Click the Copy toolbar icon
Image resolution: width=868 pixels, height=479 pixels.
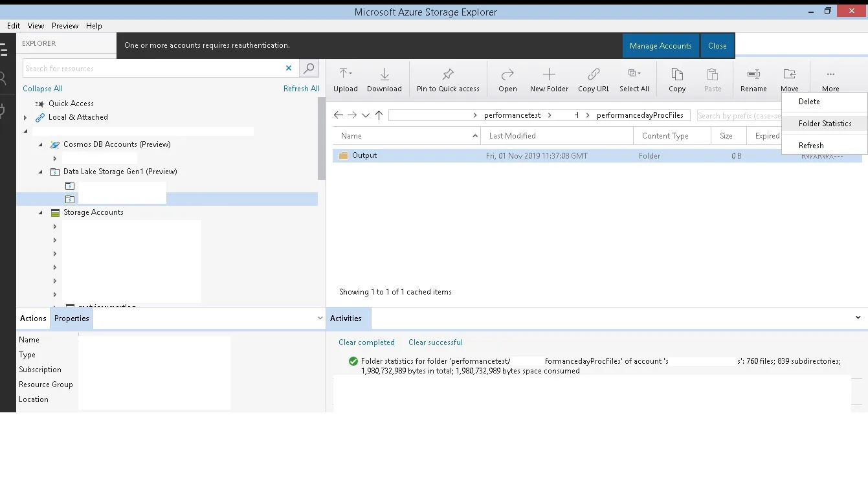[677, 74]
